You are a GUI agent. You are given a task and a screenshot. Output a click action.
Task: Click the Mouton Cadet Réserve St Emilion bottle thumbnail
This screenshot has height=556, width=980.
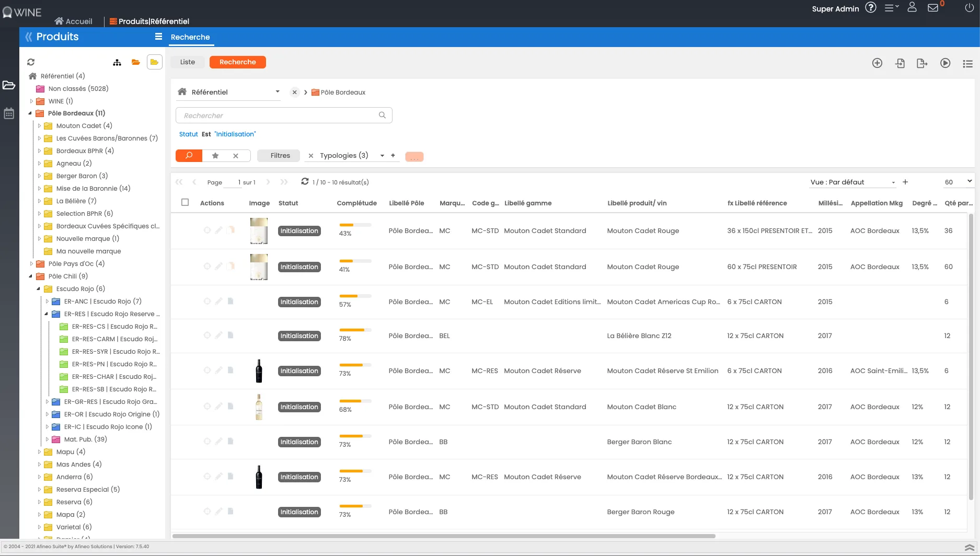[259, 371]
